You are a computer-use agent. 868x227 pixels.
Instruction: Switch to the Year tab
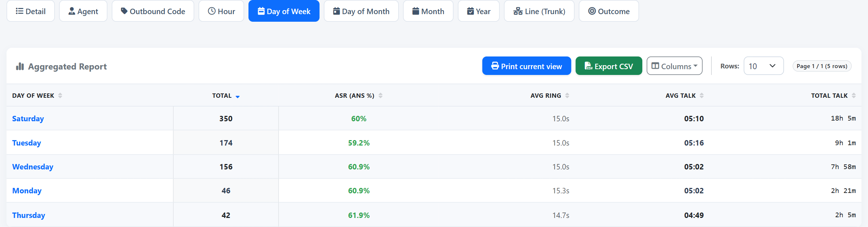[479, 11]
